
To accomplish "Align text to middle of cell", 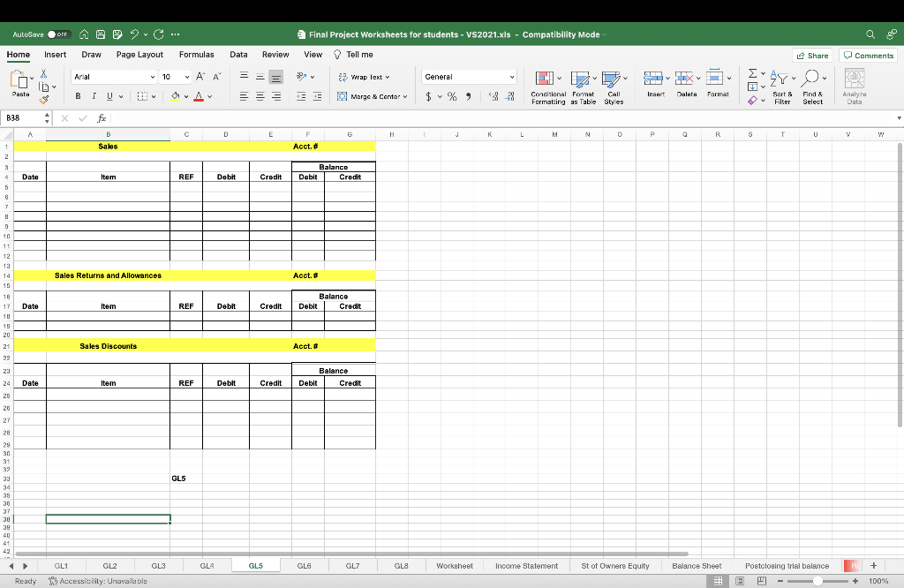I will point(260,77).
